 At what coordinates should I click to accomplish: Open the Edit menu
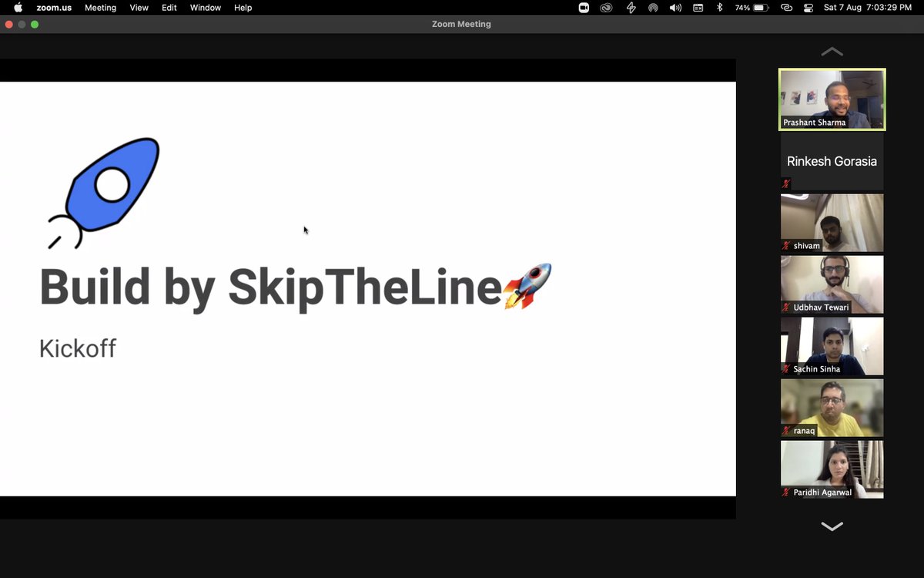point(169,8)
